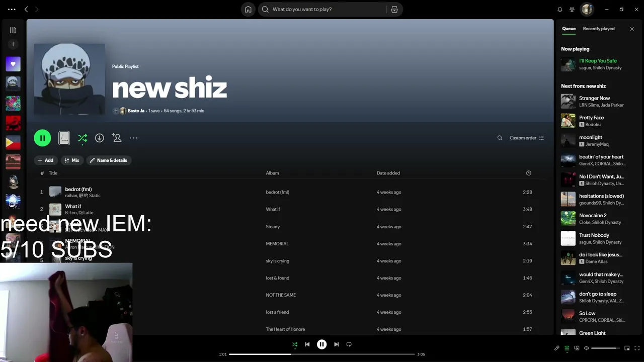Expand Your Library sidebar
The image size is (644, 362).
tap(13, 30)
